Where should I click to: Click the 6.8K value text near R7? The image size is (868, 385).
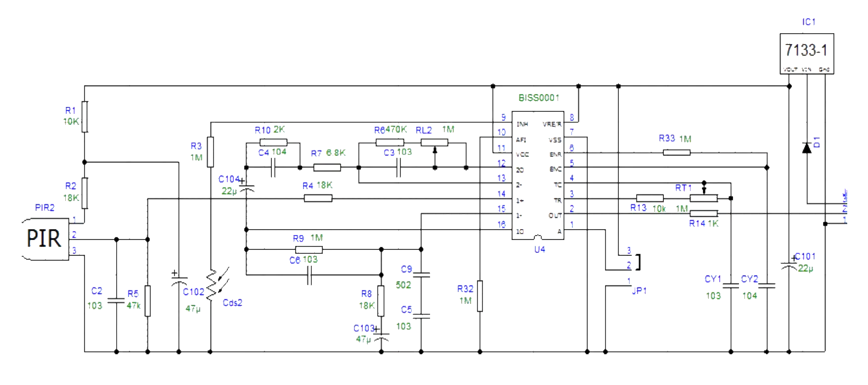click(x=336, y=152)
